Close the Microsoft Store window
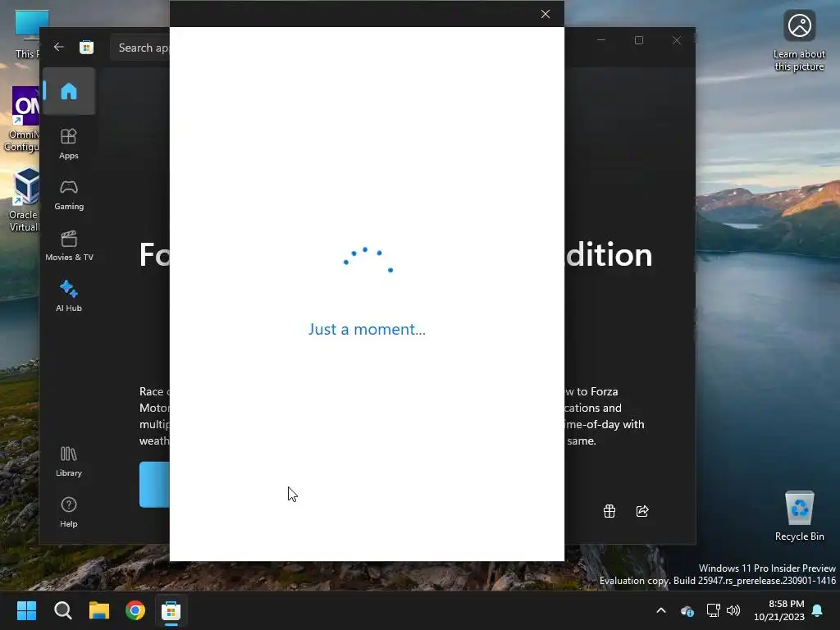The height and width of the screenshot is (630, 840). tap(677, 40)
